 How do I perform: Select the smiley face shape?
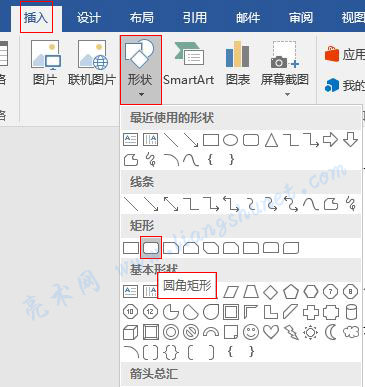tap(251, 332)
